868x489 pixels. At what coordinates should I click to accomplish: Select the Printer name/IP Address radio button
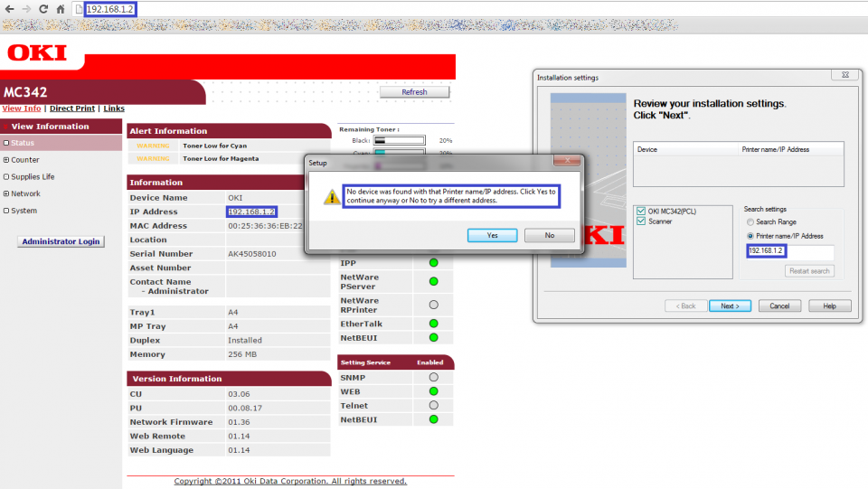coord(750,236)
